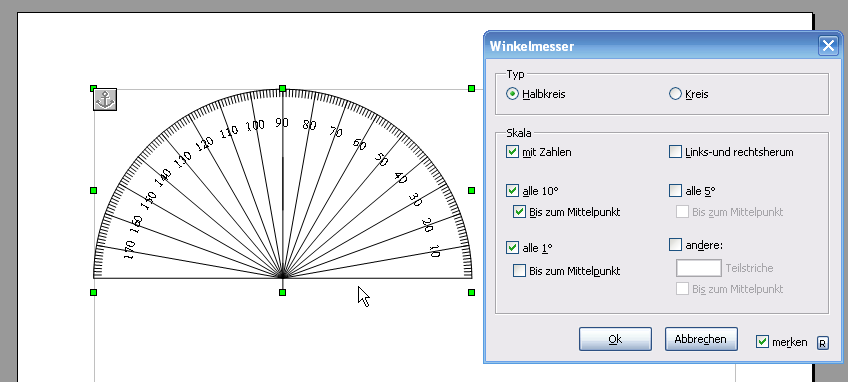Toggle the merken checkbox
Viewport: 848px width, 382px height.
(x=762, y=342)
